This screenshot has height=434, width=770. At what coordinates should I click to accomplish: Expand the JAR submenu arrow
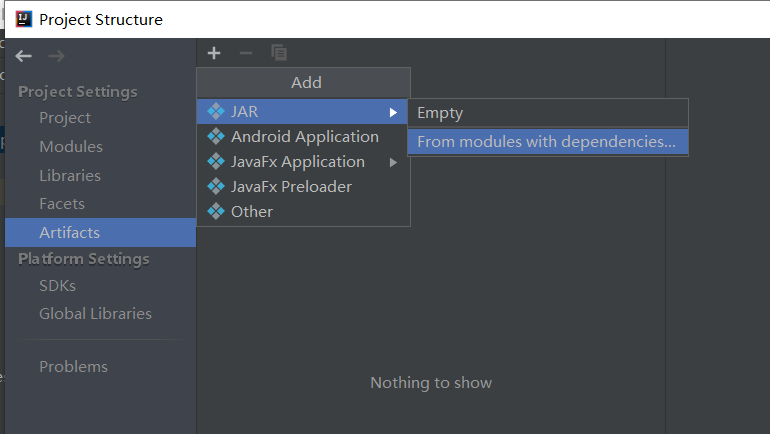coord(394,112)
